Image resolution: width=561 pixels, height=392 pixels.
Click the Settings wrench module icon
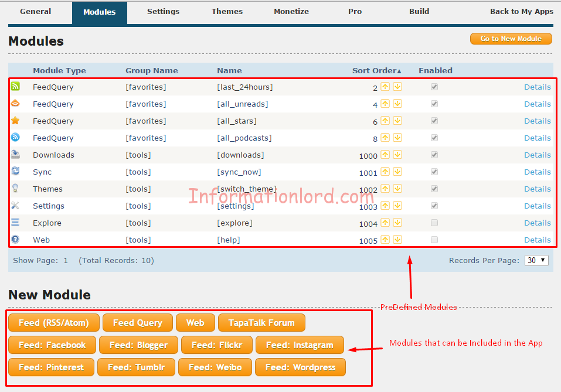click(x=15, y=206)
